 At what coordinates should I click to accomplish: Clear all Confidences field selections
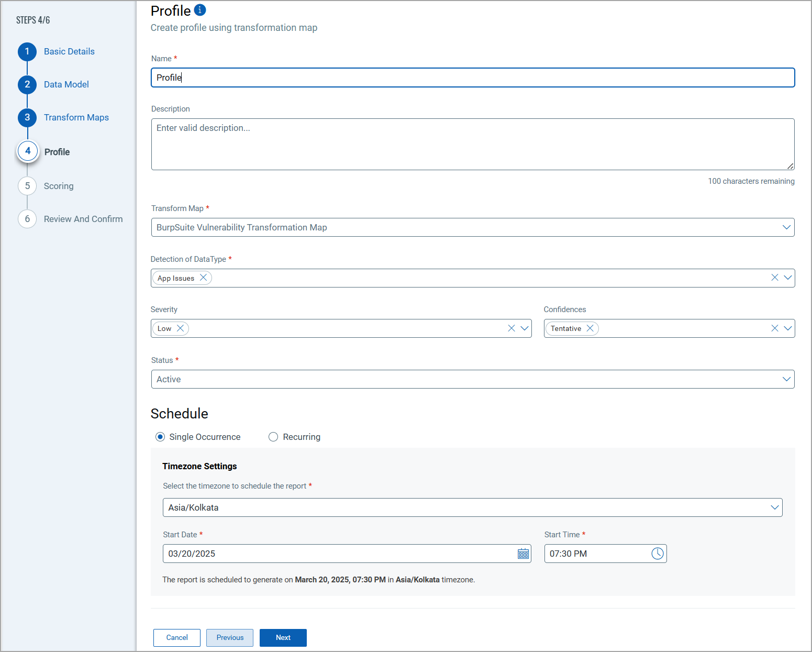tap(774, 328)
